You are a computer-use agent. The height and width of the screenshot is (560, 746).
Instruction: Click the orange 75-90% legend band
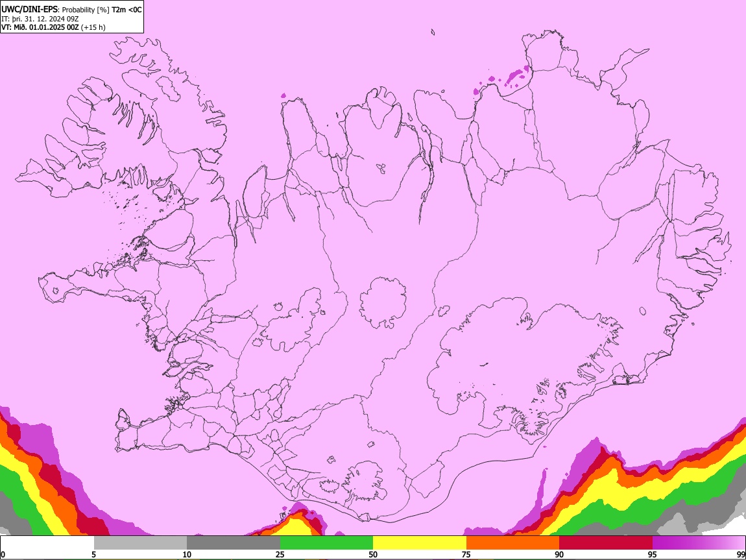[513, 542]
